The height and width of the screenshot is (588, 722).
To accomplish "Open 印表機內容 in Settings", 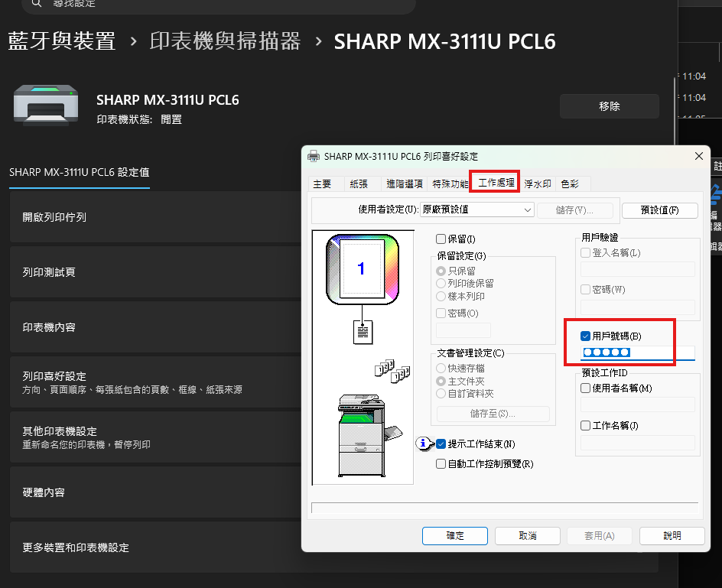I will click(155, 327).
